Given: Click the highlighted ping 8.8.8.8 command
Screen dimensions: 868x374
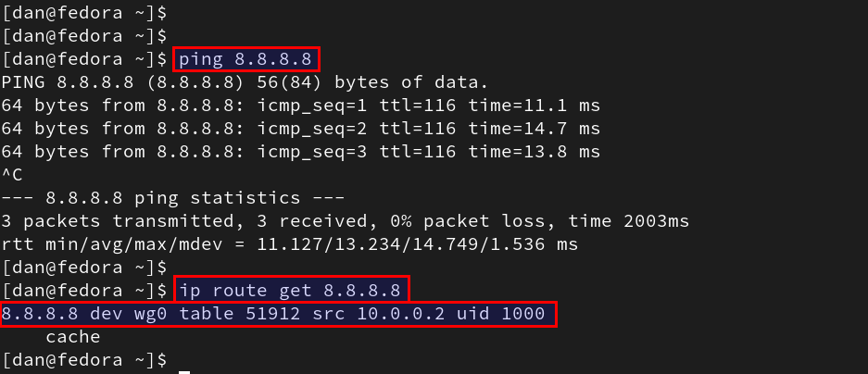Looking at the screenshot, I should click(246, 59).
